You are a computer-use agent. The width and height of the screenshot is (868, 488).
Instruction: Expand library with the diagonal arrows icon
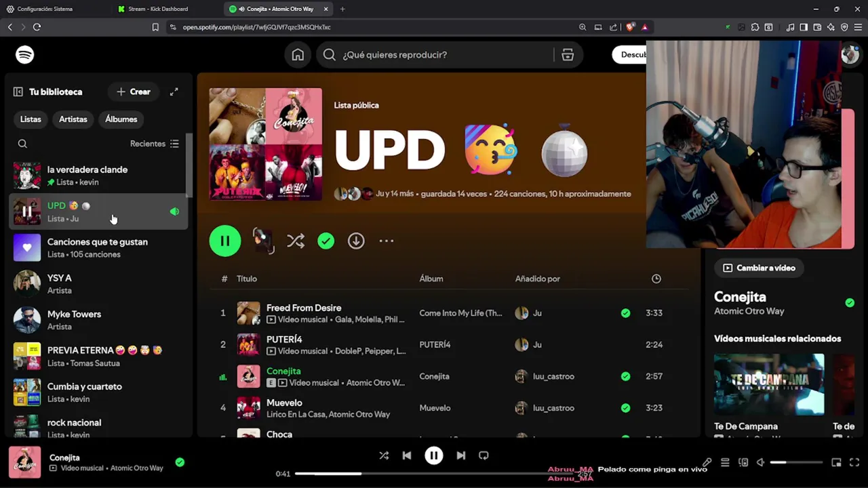click(174, 91)
